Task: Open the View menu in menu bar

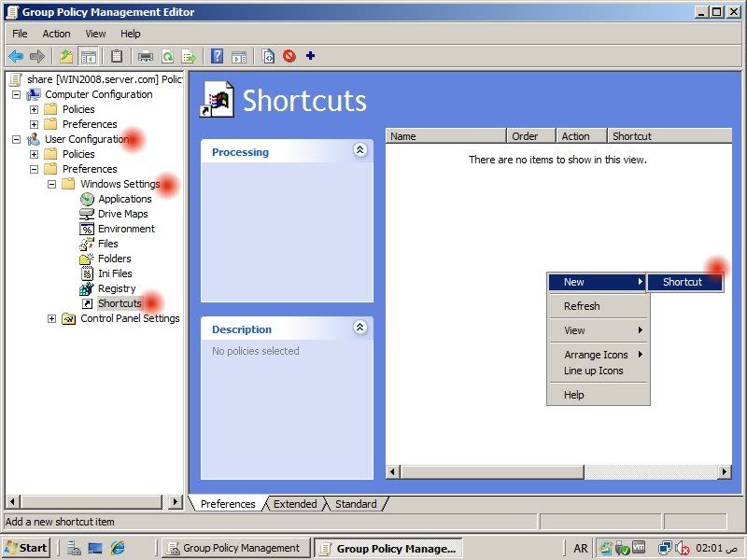Action: point(95,34)
